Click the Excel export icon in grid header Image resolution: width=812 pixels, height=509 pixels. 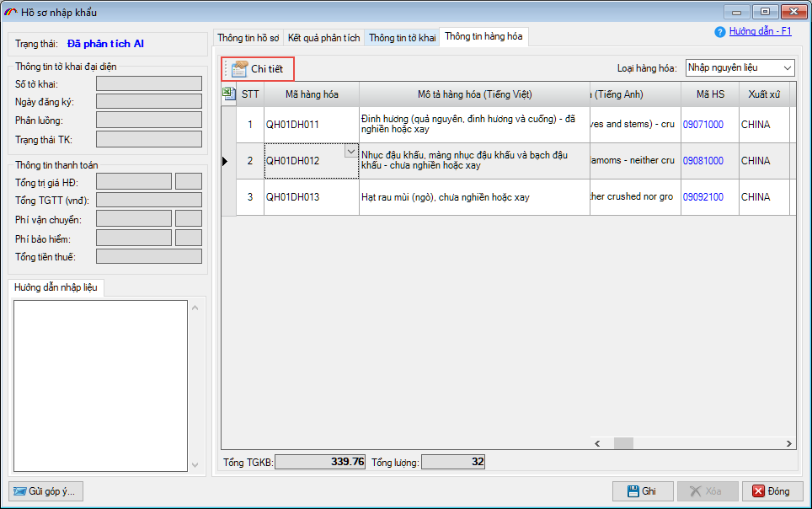pos(228,94)
